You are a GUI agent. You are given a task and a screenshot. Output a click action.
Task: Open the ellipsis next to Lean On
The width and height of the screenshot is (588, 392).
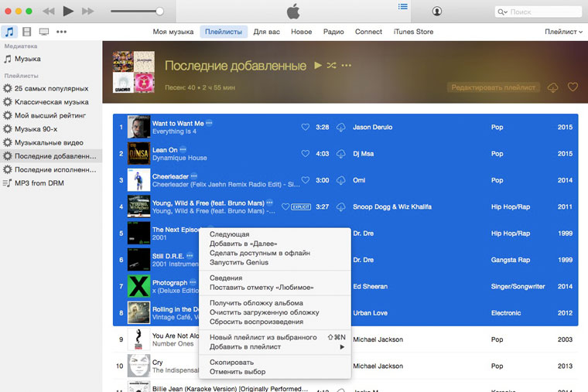tap(183, 149)
